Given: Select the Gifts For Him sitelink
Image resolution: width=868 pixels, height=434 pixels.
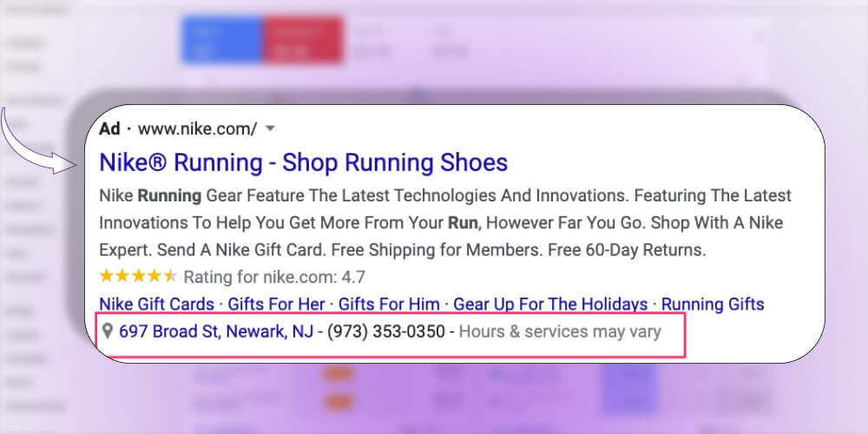Looking at the screenshot, I should pyautogui.click(x=390, y=304).
